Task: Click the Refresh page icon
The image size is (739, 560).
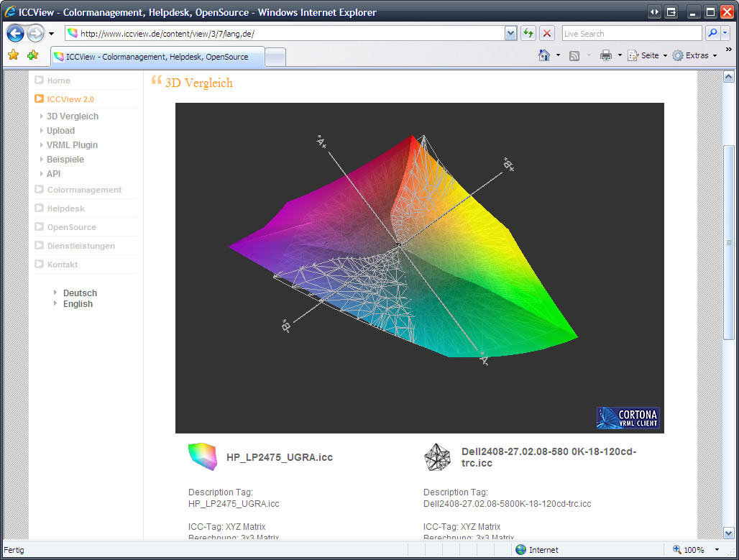Action: 528,34
